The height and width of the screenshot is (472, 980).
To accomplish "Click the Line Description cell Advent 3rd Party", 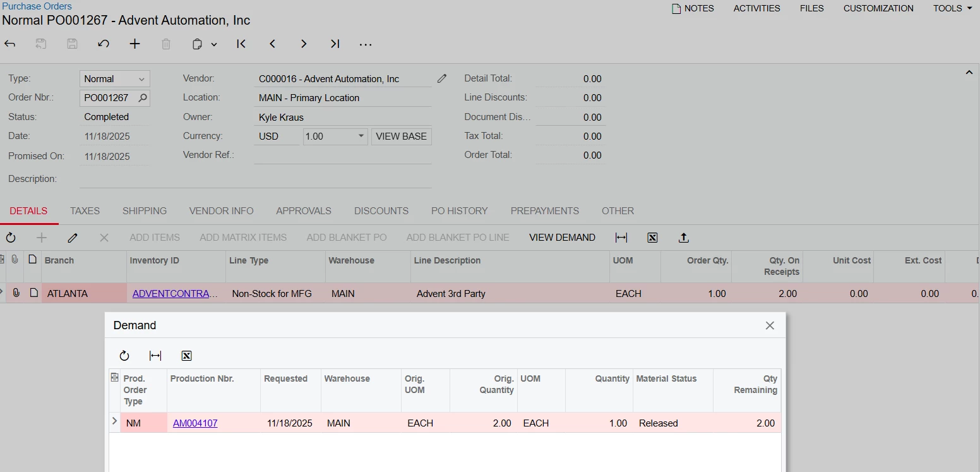I will [510, 294].
